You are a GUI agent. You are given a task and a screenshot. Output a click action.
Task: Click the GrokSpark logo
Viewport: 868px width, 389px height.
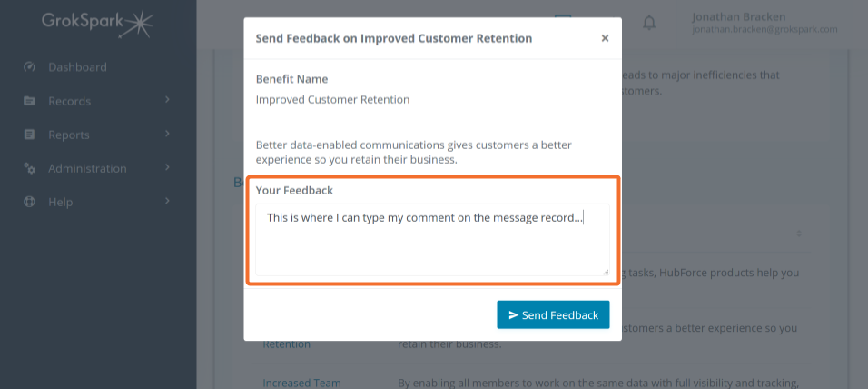coord(97,24)
